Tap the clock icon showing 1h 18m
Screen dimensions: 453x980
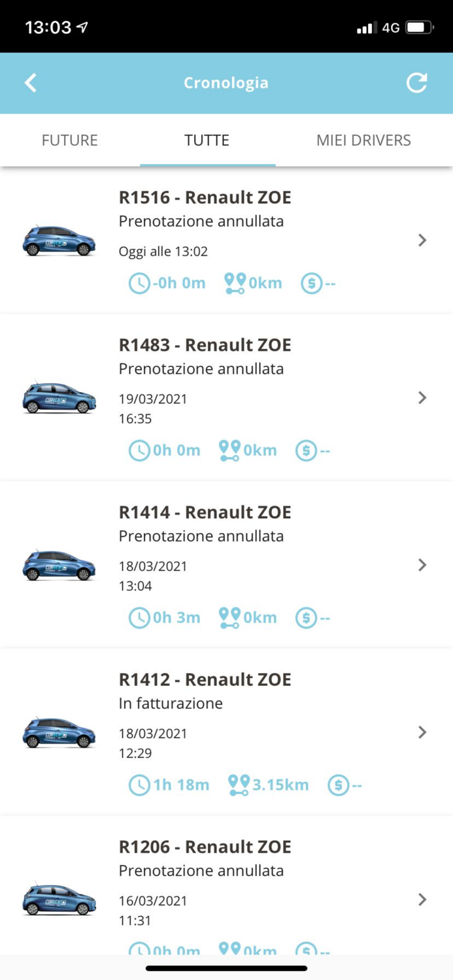(139, 784)
